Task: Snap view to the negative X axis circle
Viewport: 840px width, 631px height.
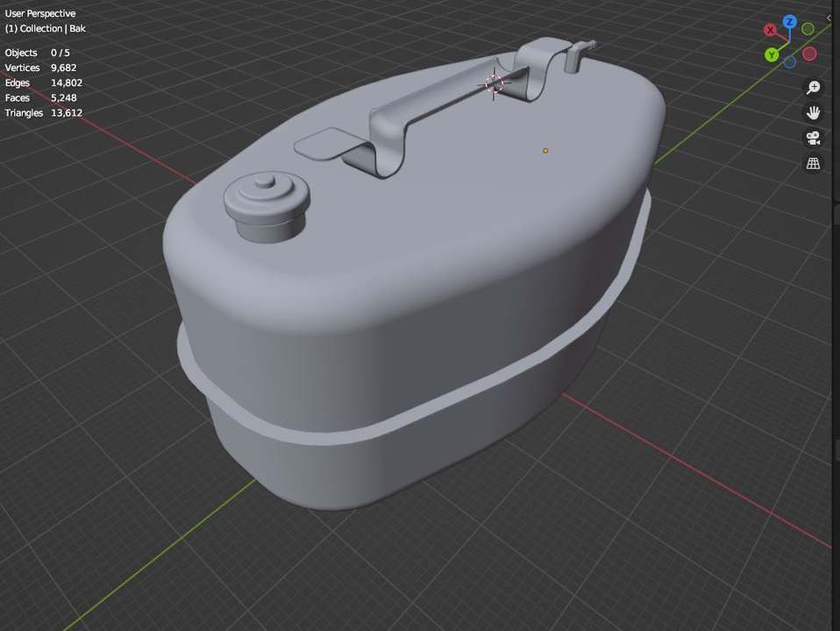Action: 809,53
